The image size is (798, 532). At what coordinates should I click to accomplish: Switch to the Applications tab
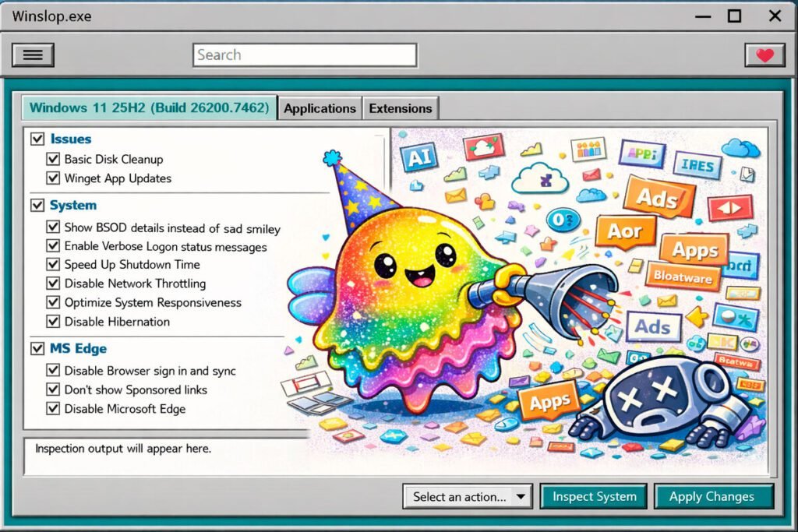pyautogui.click(x=320, y=108)
